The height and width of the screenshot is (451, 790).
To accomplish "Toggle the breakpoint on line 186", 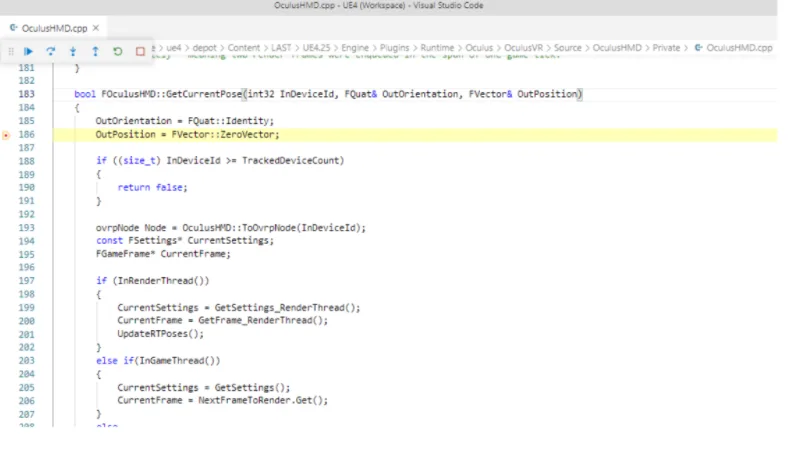I will click(x=6, y=135).
